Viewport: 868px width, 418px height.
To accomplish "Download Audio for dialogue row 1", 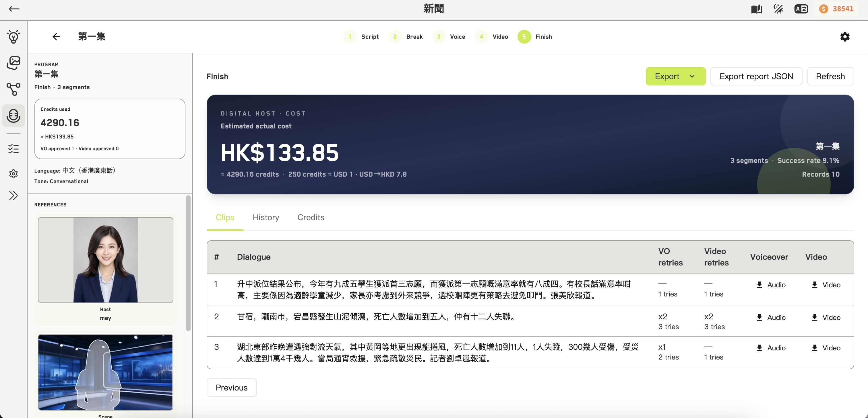I will click(x=771, y=285).
